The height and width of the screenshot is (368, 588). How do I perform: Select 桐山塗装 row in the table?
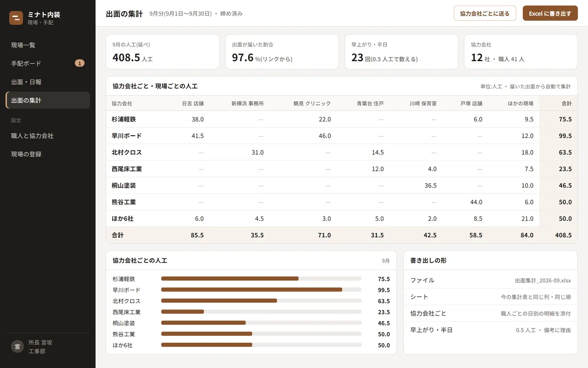[x=341, y=185]
